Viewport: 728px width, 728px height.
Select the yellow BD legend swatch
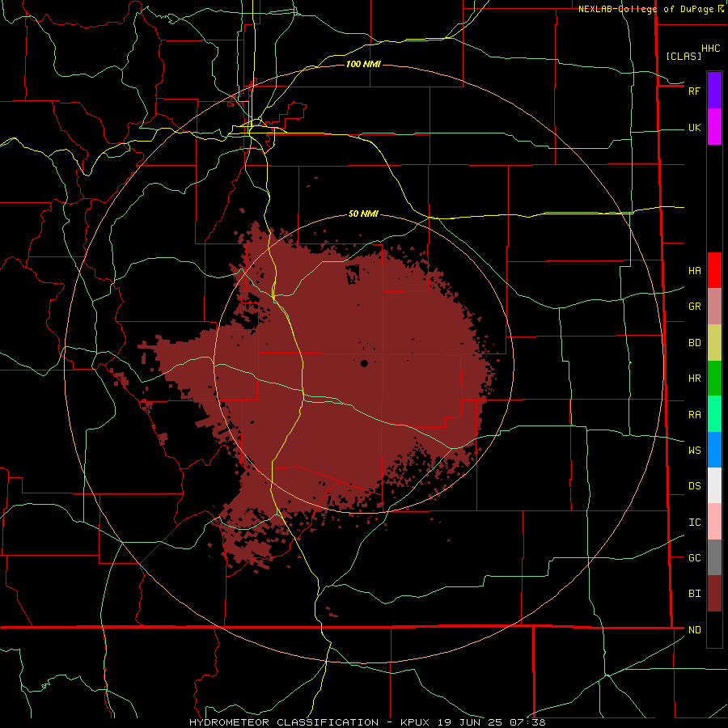[x=714, y=343]
